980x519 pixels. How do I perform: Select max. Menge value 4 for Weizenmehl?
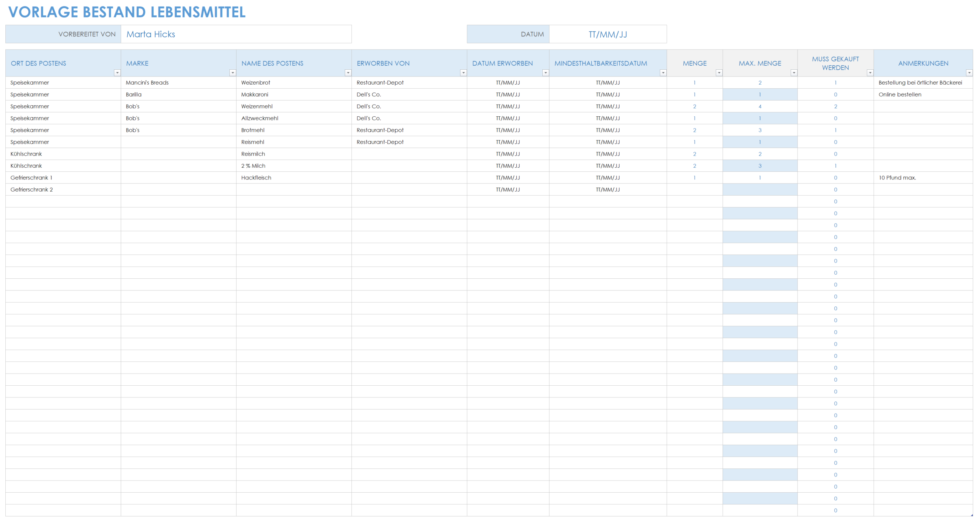point(760,106)
